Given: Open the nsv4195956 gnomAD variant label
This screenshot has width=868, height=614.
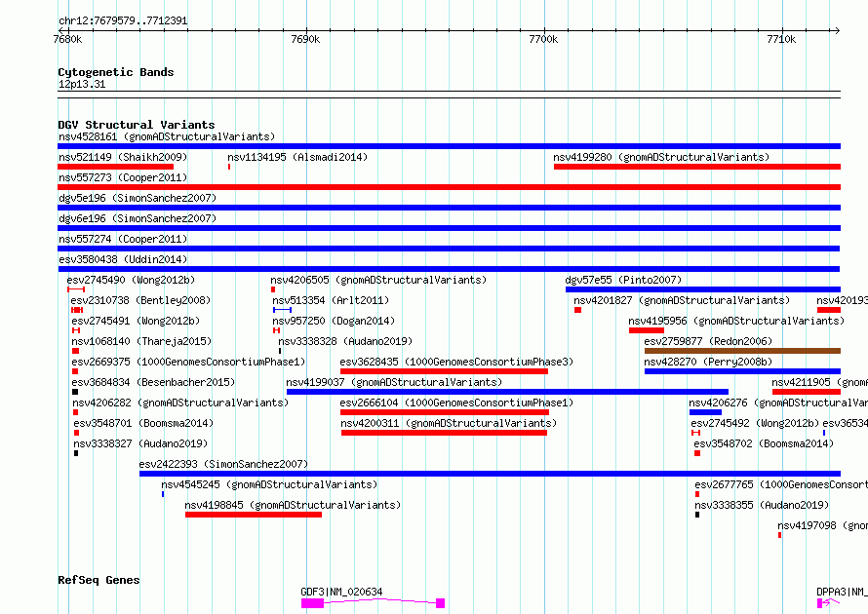Looking at the screenshot, I should (736, 321).
